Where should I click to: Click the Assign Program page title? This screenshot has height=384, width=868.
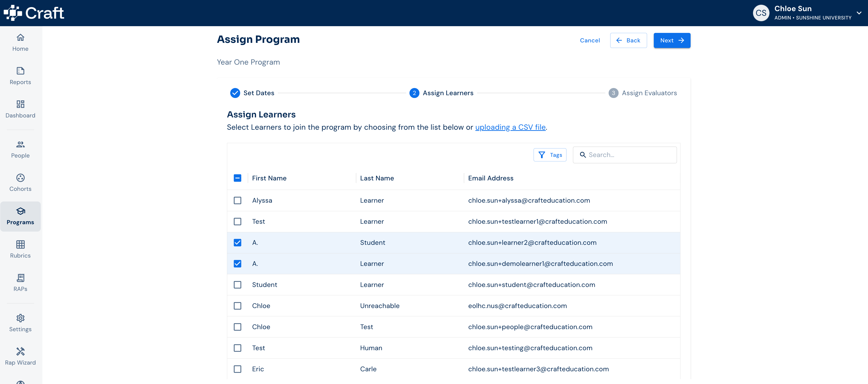point(258,39)
